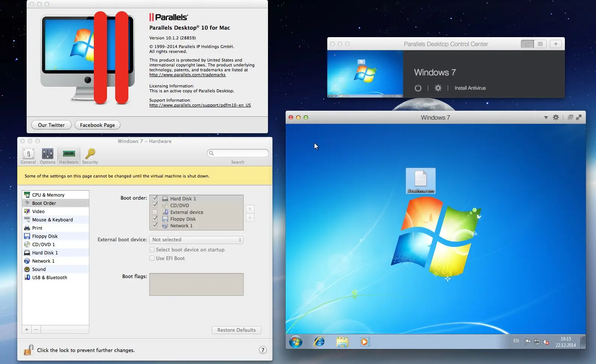Select Network 1 in hardware list
The width and height of the screenshot is (596, 364).
(x=56, y=261)
